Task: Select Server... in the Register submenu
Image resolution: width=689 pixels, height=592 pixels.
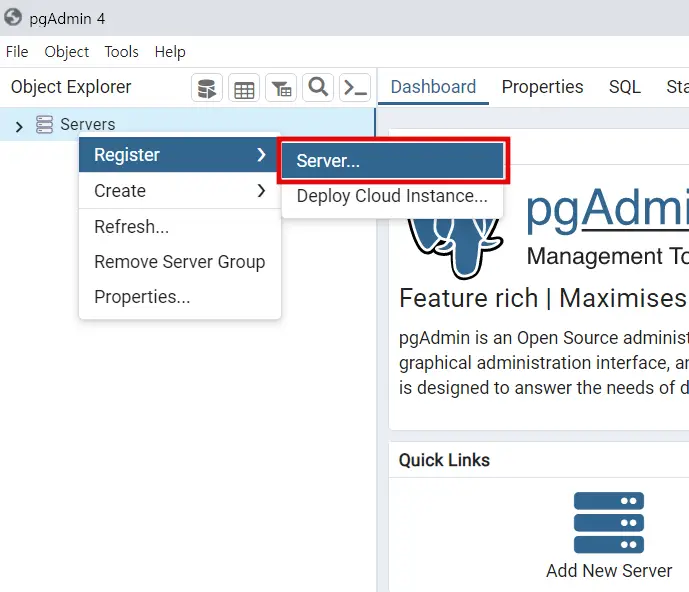Action: pyautogui.click(x=393, y=160)
